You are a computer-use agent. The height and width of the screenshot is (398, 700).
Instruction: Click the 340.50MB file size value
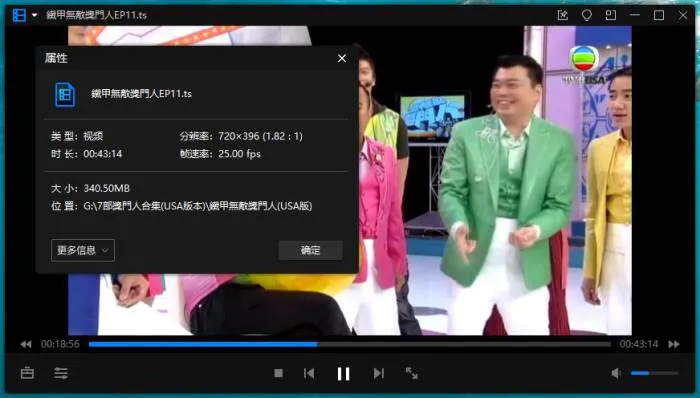[x=106, y=188]
